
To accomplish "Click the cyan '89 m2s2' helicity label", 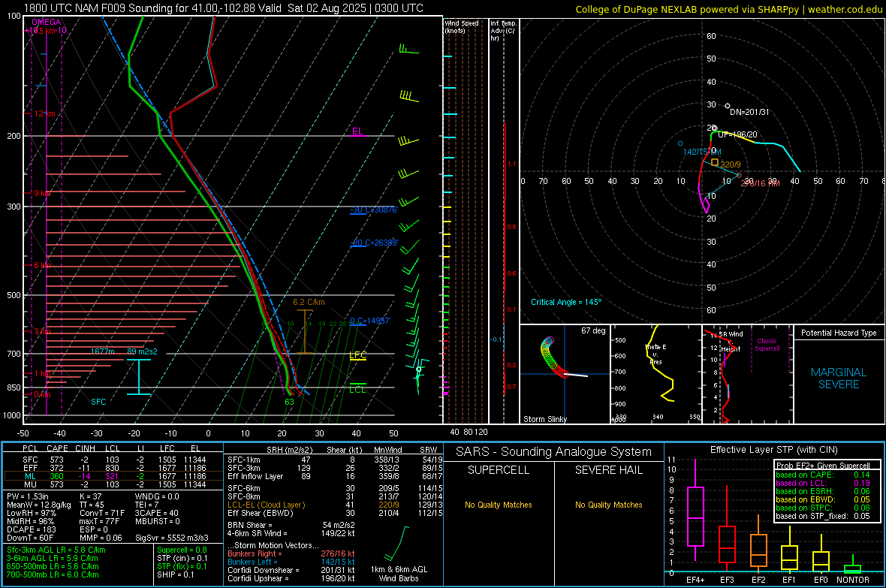I will tap(142, 351).
